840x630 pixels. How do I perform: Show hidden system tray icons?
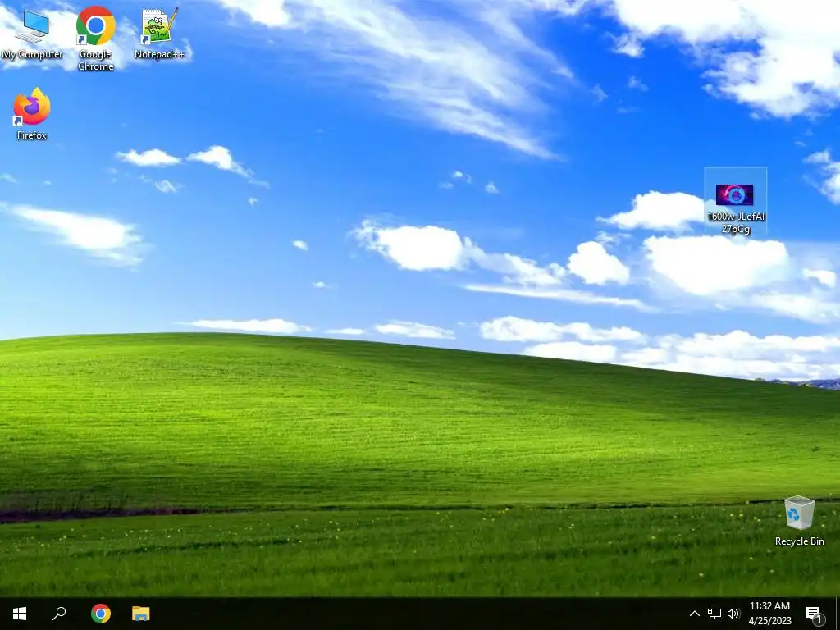click(x=694, y=614)
